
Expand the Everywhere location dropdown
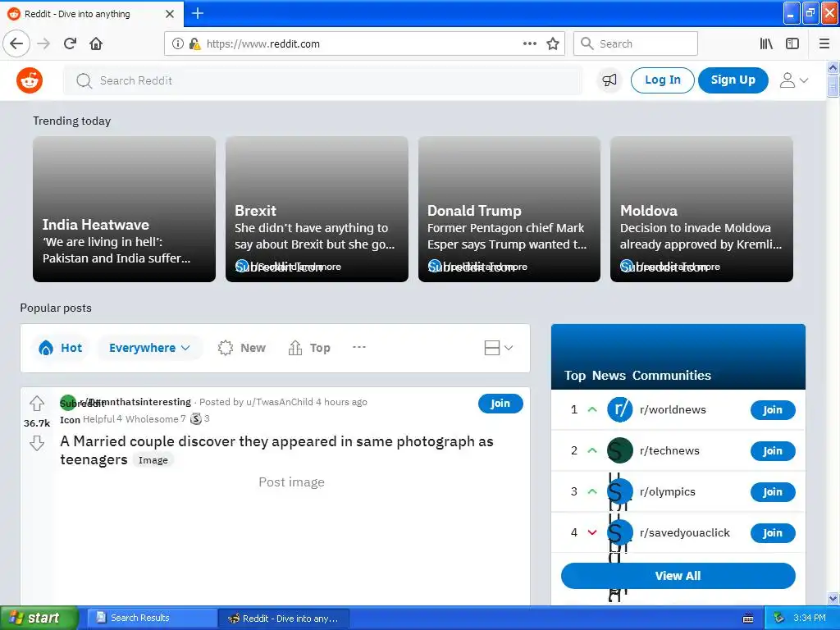pos(149,348)
